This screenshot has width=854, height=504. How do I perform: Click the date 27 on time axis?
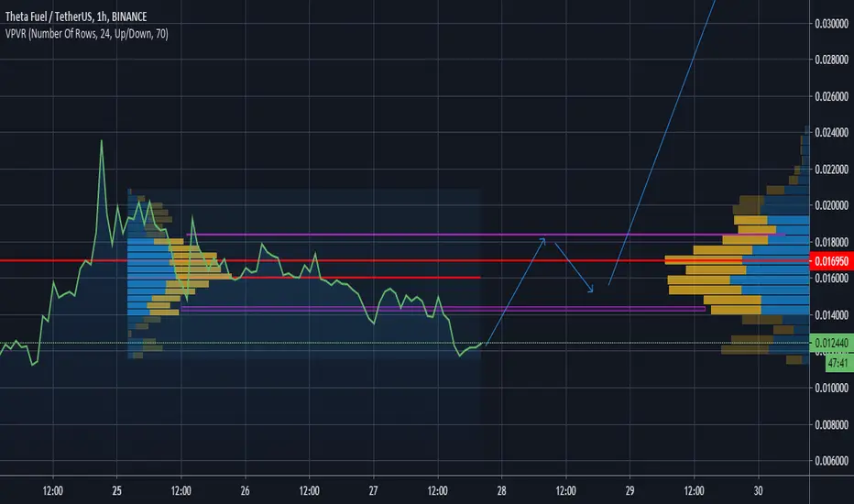373,491
